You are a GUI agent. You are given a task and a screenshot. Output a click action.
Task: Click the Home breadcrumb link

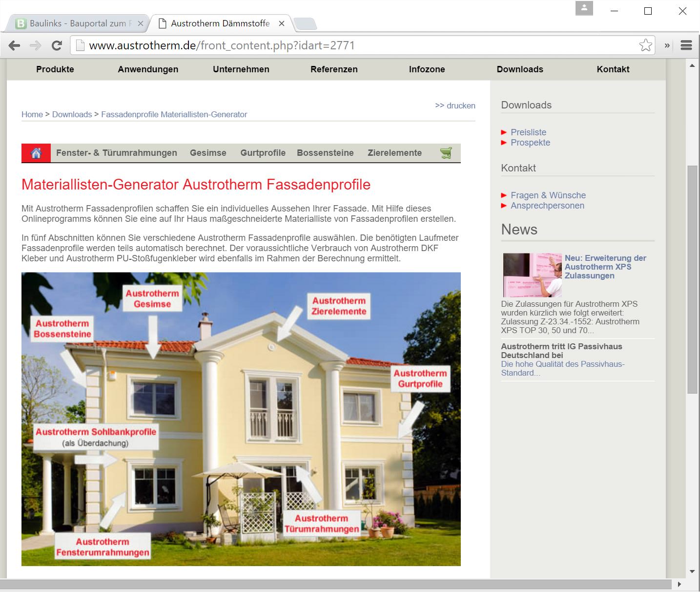point(32,114)
